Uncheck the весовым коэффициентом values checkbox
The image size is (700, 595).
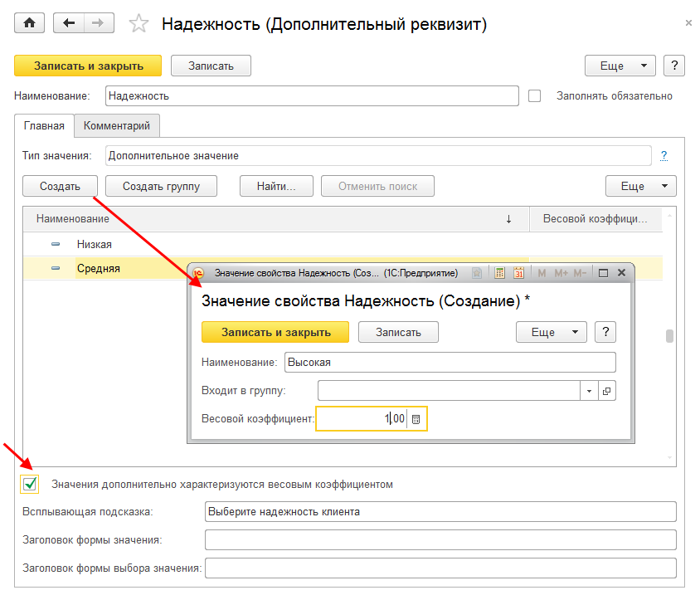click(x=31, y=483)
